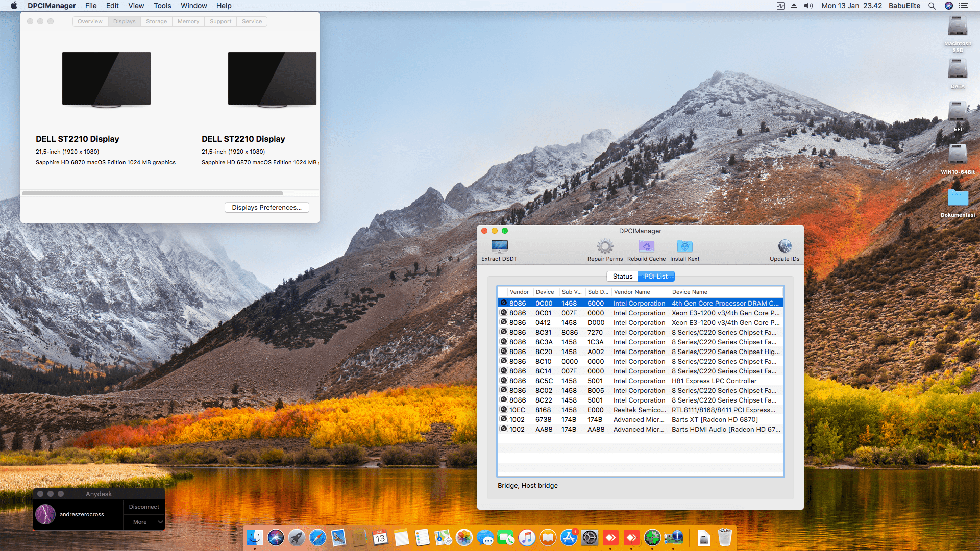
Task: Switch to the Status segment
Action: pos(622,276)
